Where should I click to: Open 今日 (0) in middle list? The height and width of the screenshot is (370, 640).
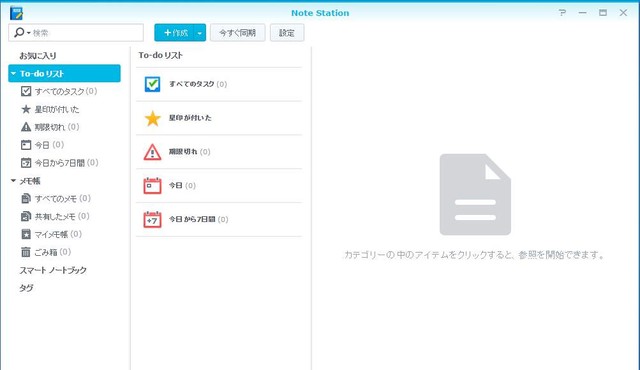tap(219, 186)
